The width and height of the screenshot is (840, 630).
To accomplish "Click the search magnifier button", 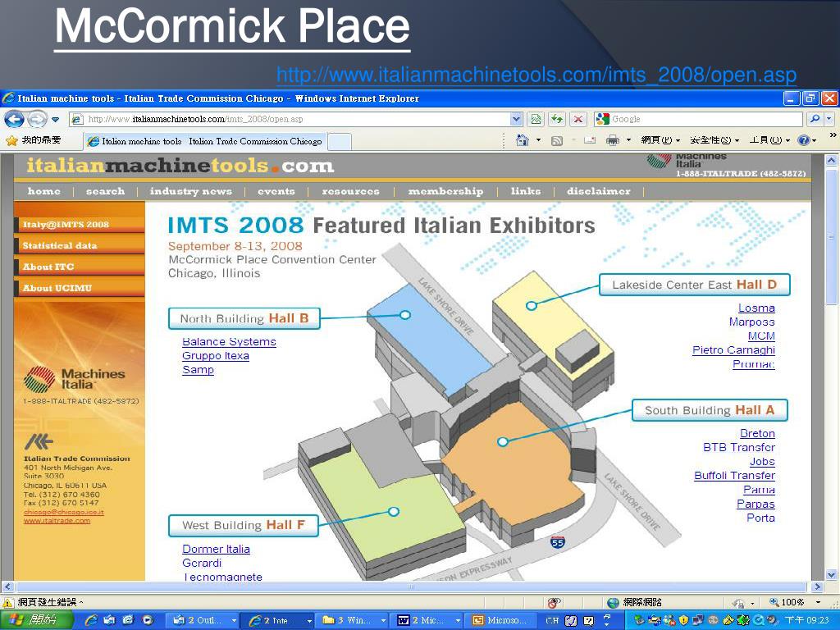I will tap(815, 119).
